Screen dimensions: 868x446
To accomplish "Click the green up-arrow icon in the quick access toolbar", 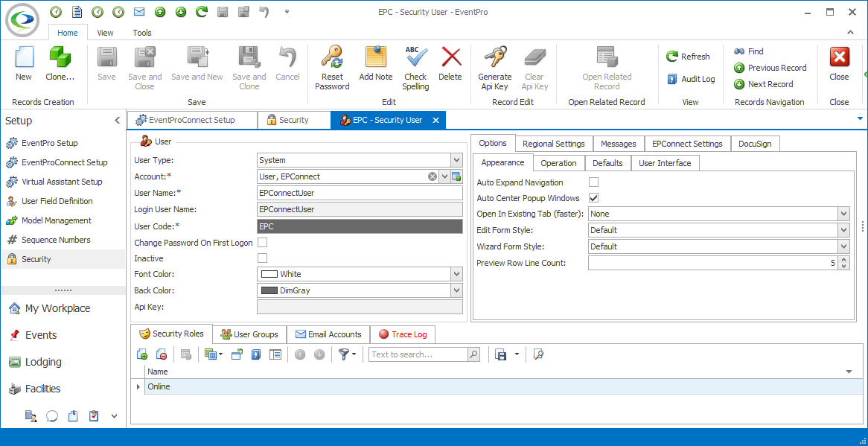I will click(x=160, y=11).
